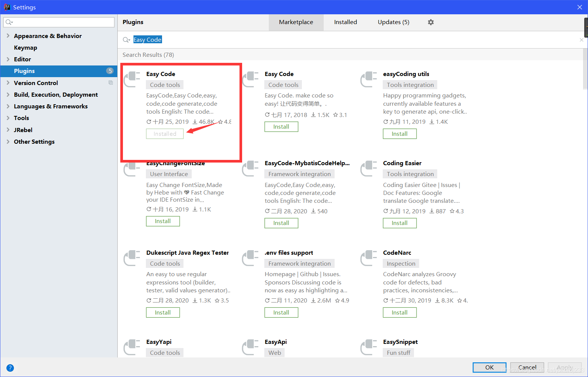Expand Appearance & Behavior settings

[x=8, y=36]
